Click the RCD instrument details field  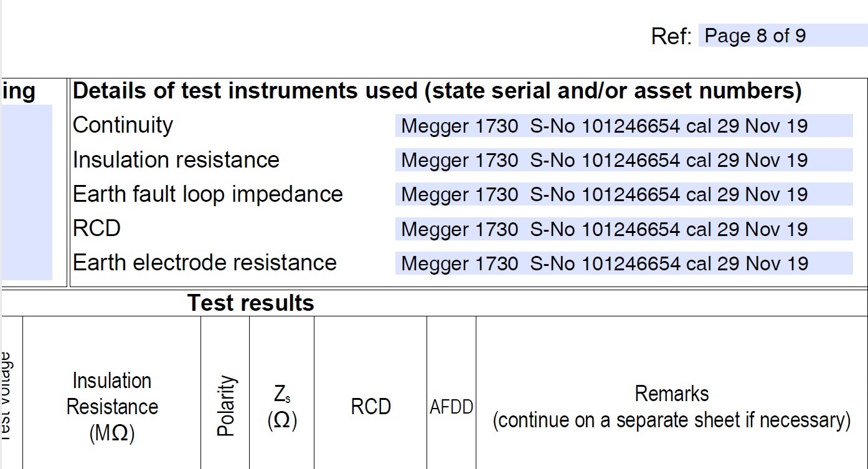pos(624,229)
